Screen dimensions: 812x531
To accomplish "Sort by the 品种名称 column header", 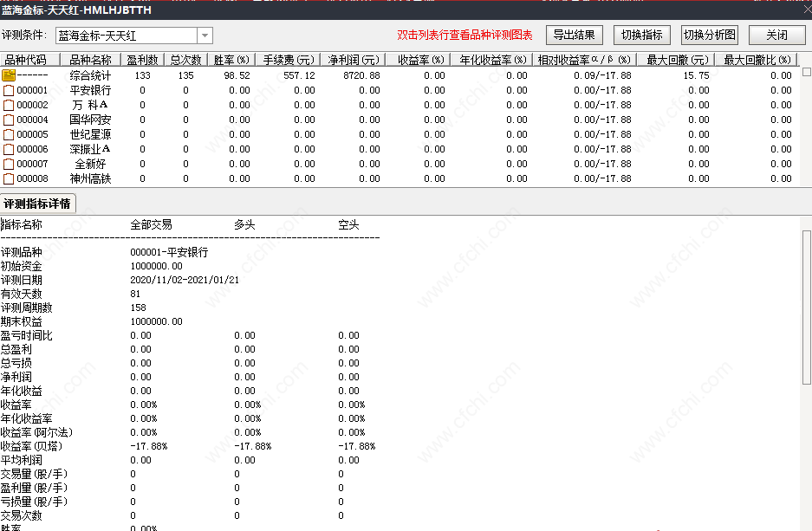I will pos(91,60).
